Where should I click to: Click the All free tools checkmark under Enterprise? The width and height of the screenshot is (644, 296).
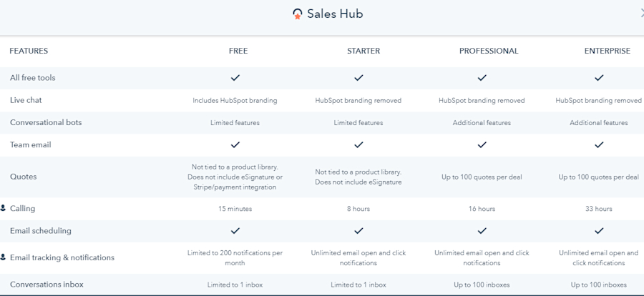pos(599,77)
